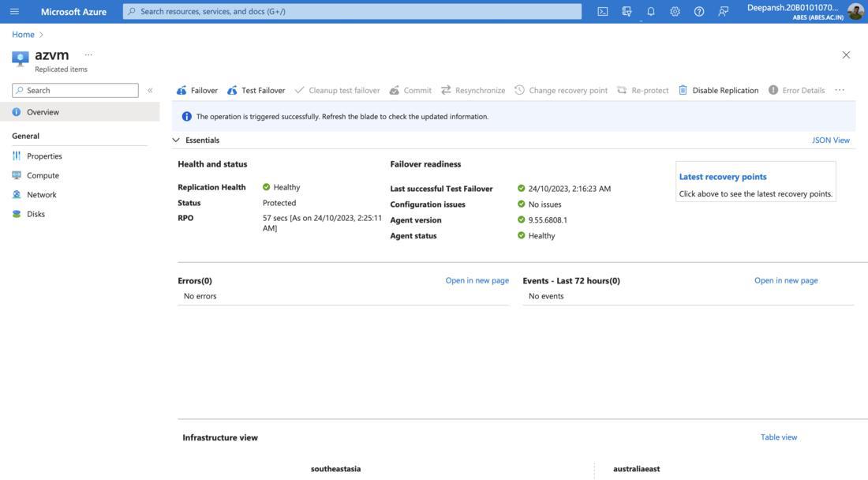
Task: Switch to Table view for infrastructure
Action: click(x=778, y=437)
